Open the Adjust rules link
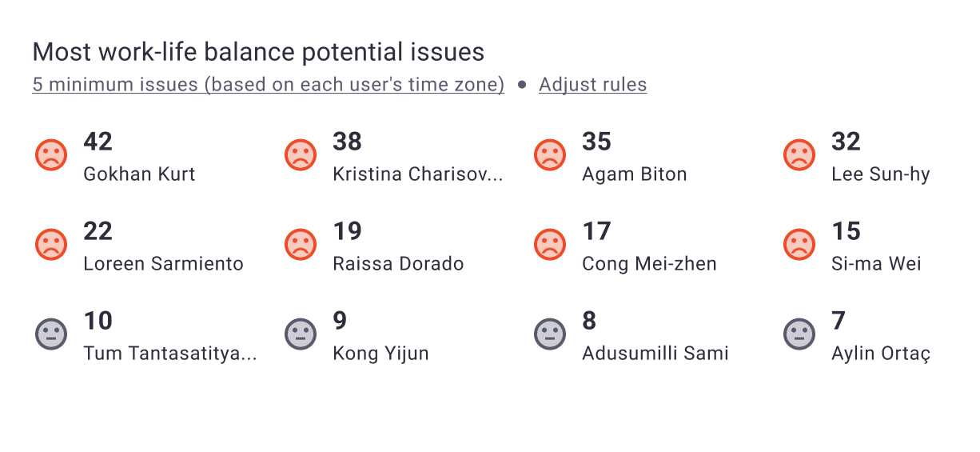 coord(593,85)
